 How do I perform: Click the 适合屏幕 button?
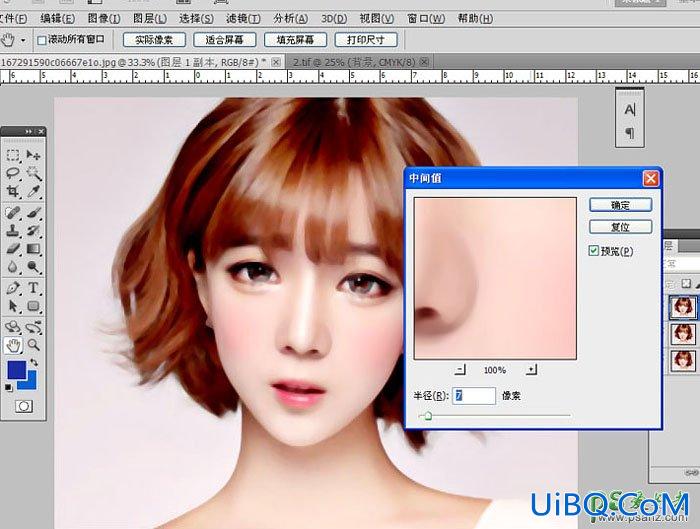coord(225,40)
